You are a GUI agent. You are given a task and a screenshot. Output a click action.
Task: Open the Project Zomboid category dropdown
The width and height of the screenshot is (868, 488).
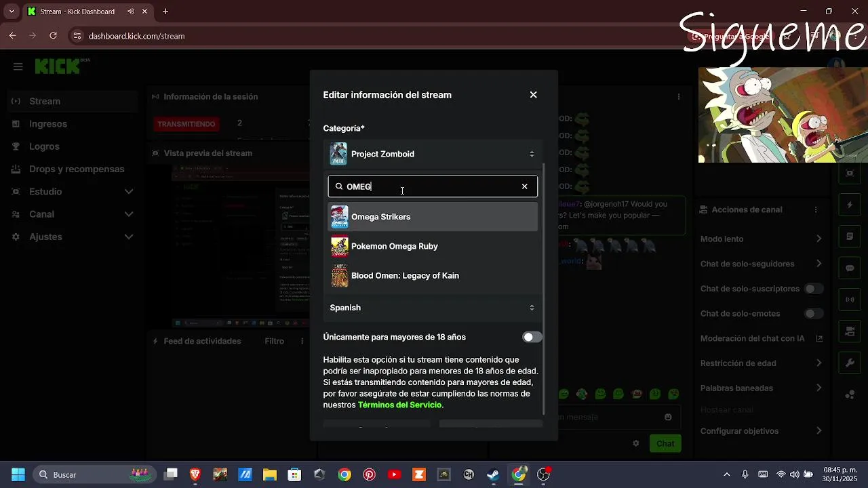click(433, 154)
